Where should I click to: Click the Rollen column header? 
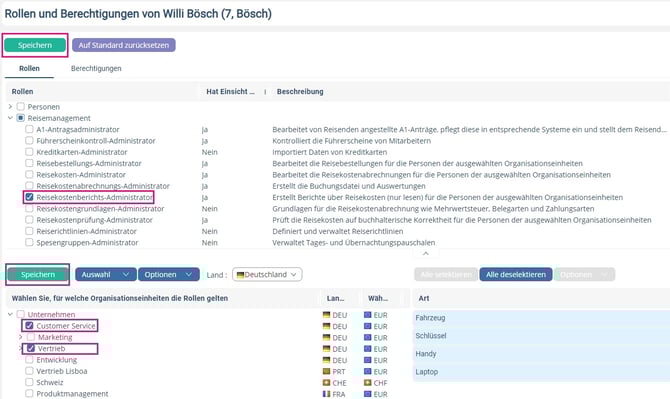click(22, 91)
